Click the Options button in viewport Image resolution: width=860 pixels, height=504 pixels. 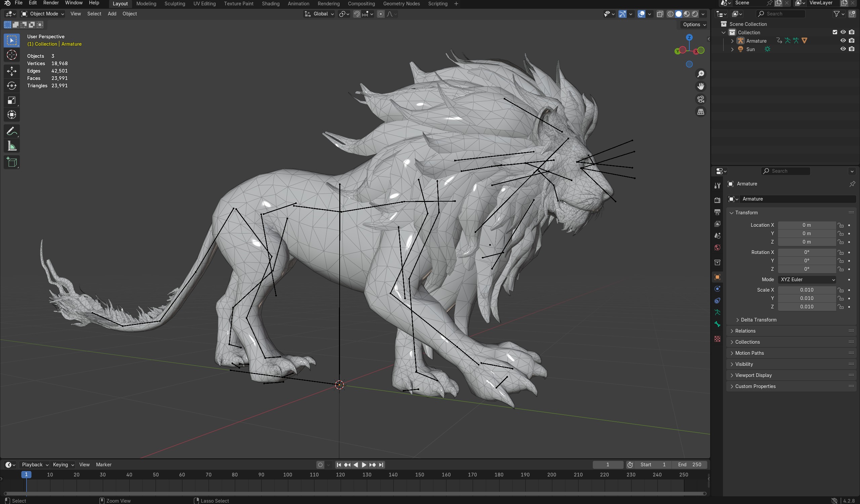click(x=694, y=25)
